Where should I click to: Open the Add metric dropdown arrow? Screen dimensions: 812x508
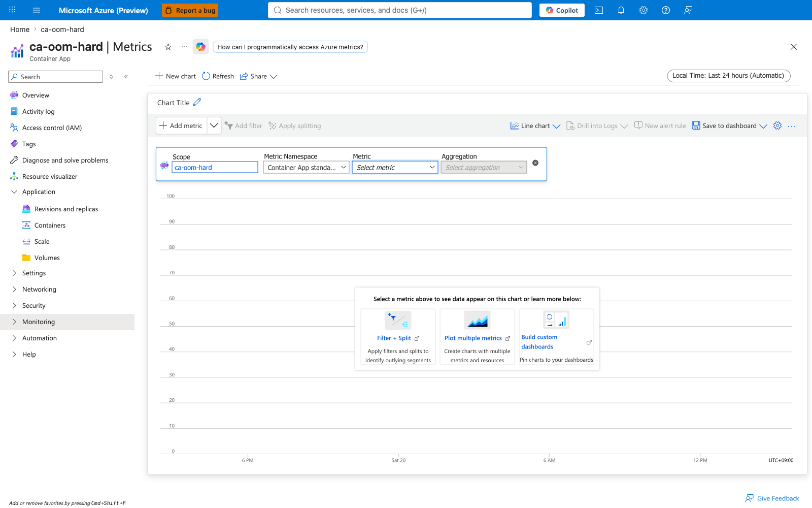(214, 125)
